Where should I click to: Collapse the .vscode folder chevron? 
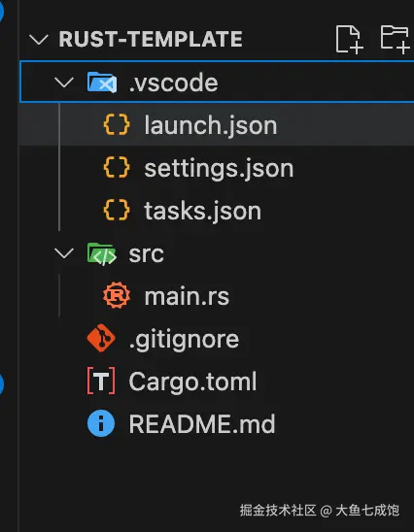tap(64, 83)
